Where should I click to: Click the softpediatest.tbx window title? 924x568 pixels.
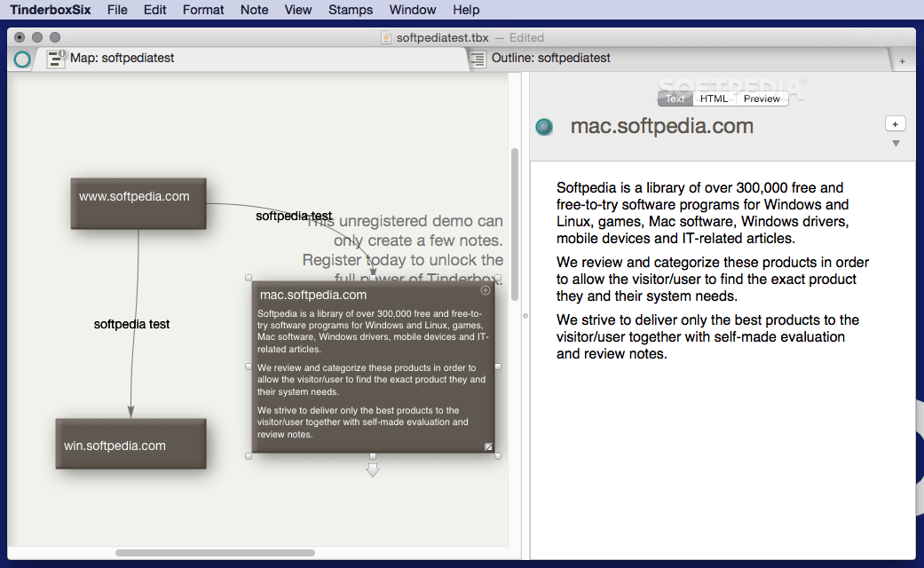click(x=442, y=37)
